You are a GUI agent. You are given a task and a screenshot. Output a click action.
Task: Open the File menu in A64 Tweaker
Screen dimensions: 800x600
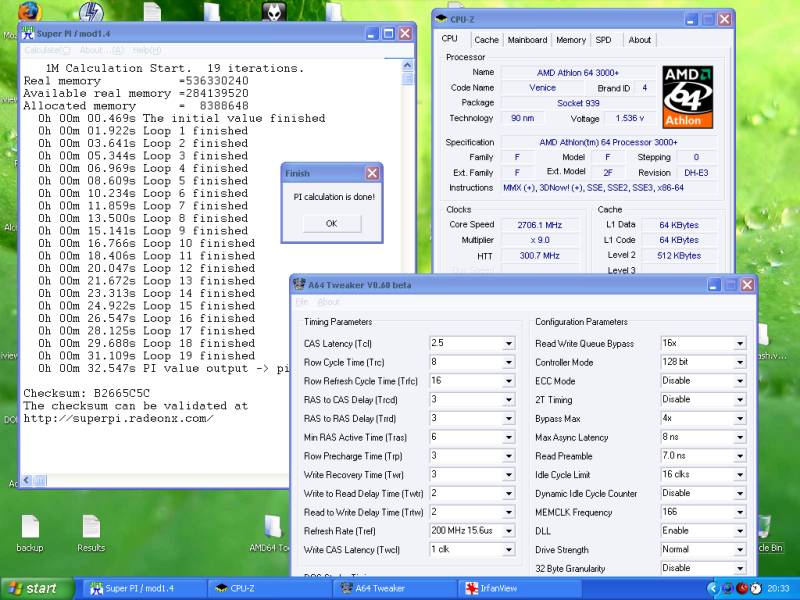pyautogui.click(x=300, y=302)
